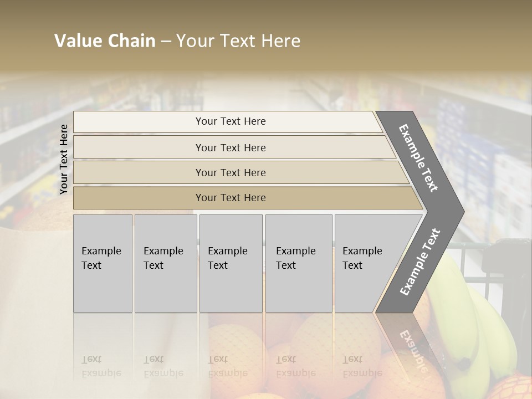Select the vertical 'Your Text Here' side label
The height and width of the screenshot is (399, 532).
tap(64, 159)
